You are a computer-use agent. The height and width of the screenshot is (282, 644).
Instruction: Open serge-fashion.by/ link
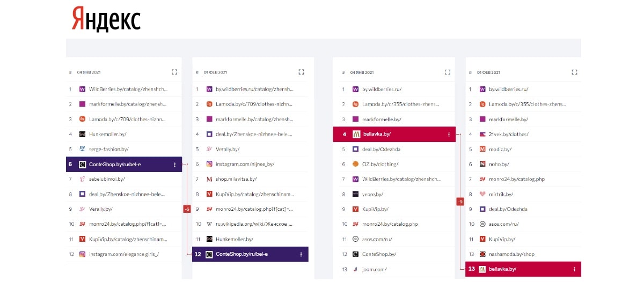pos(109,149)
